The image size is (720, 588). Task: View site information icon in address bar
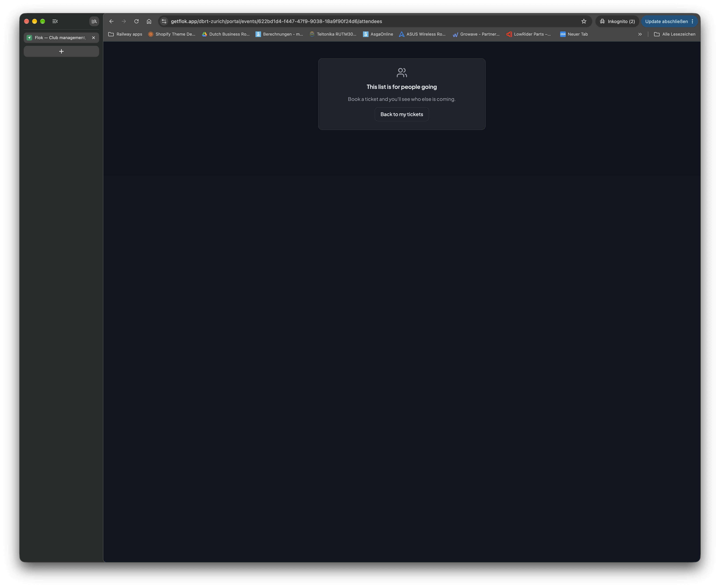click(x=164, y=21)
